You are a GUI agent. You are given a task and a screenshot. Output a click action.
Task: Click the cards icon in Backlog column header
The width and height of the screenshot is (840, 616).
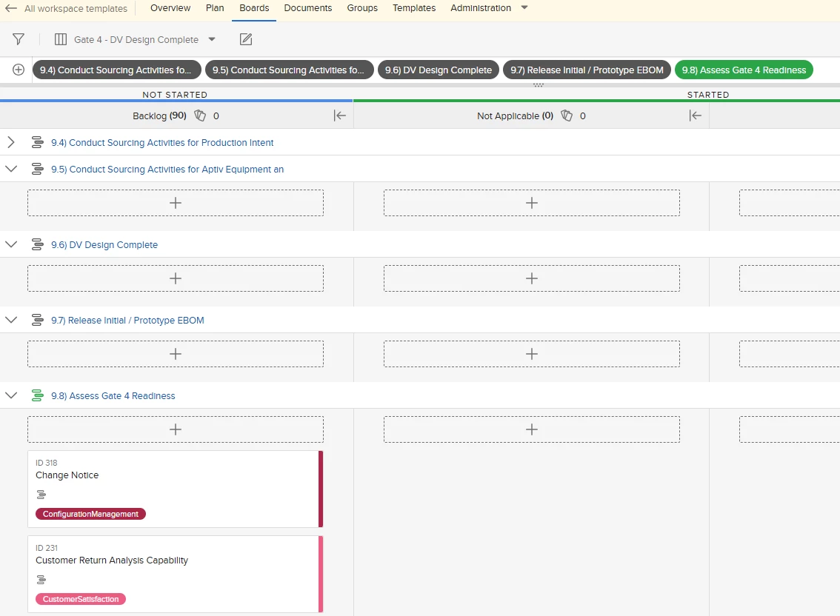point(200,115)
